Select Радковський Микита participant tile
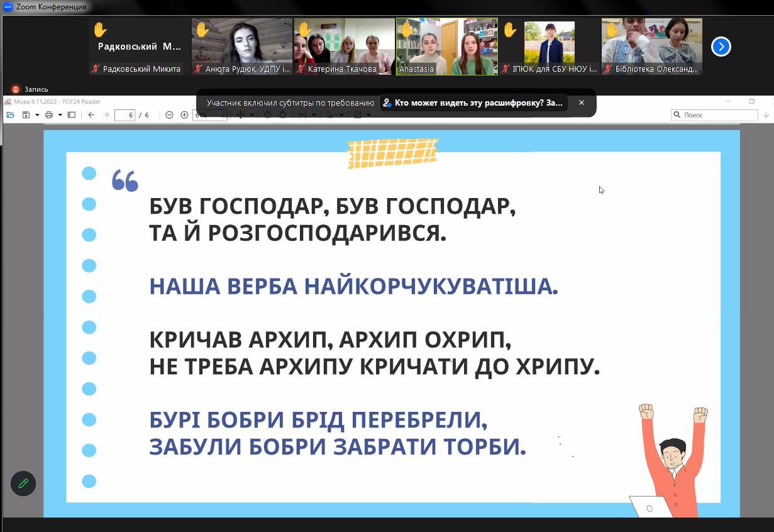 [139, 47]
